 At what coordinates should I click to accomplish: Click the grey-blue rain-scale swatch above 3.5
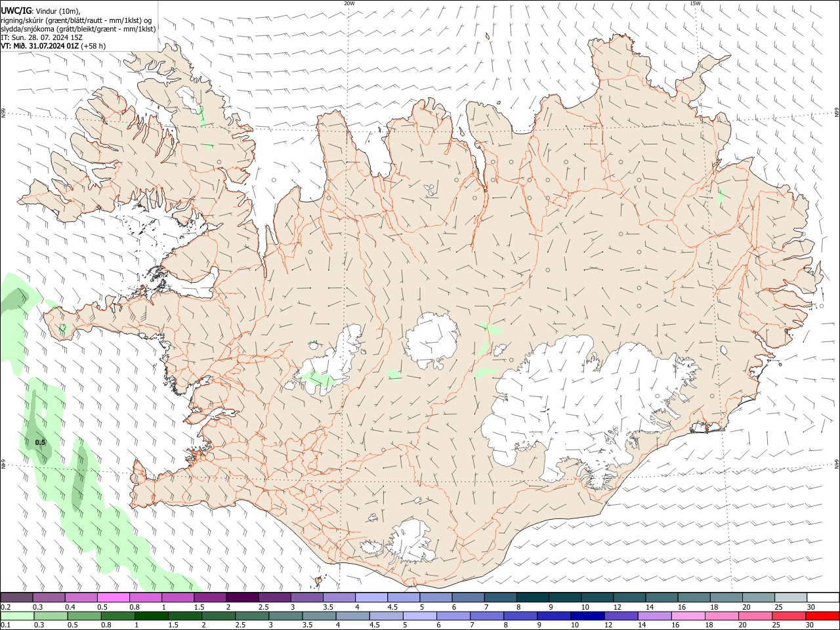320,616
